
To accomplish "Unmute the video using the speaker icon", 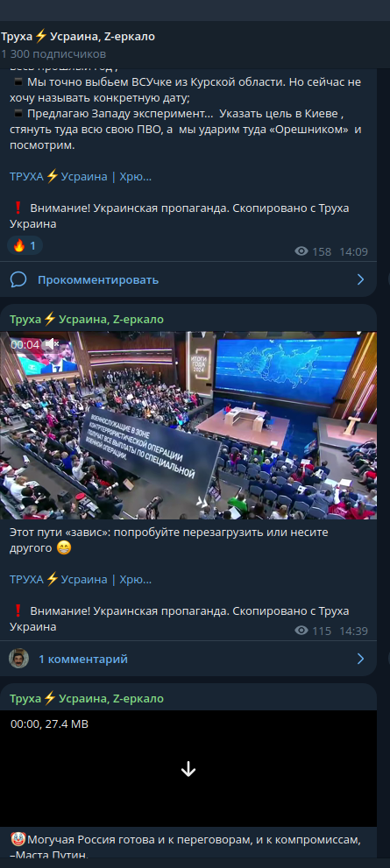I will coord(52,343).
